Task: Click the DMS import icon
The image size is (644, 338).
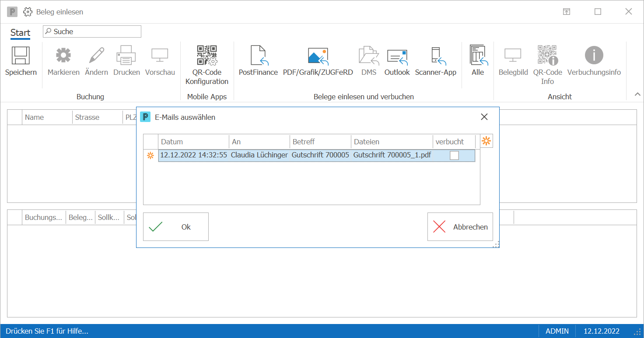Action: click(369, 56)
